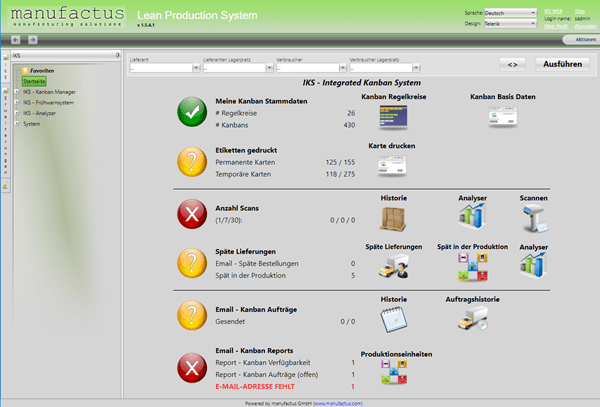This screenshot has height=407, width=600.
Task: Go forward with the right arrow button
Action: (33, 39)
